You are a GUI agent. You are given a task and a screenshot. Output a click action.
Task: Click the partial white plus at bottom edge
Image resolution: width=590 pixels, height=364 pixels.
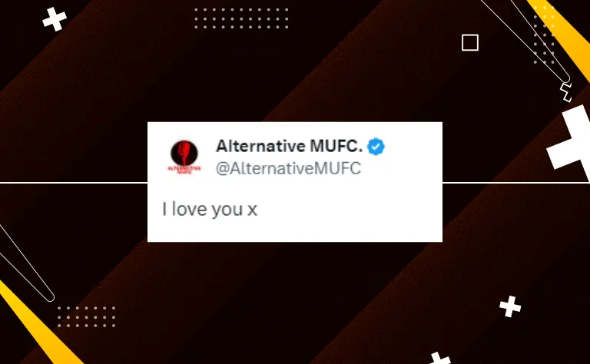[440, 358]
